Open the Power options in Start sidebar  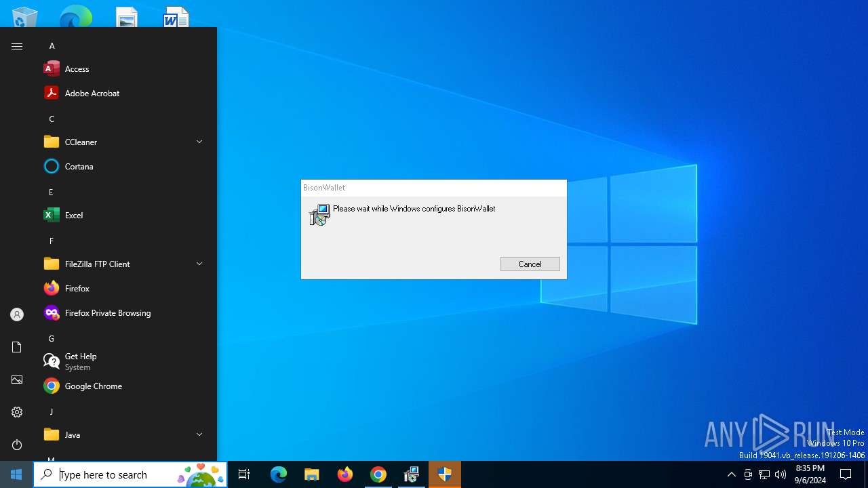(x=17, y=445)
